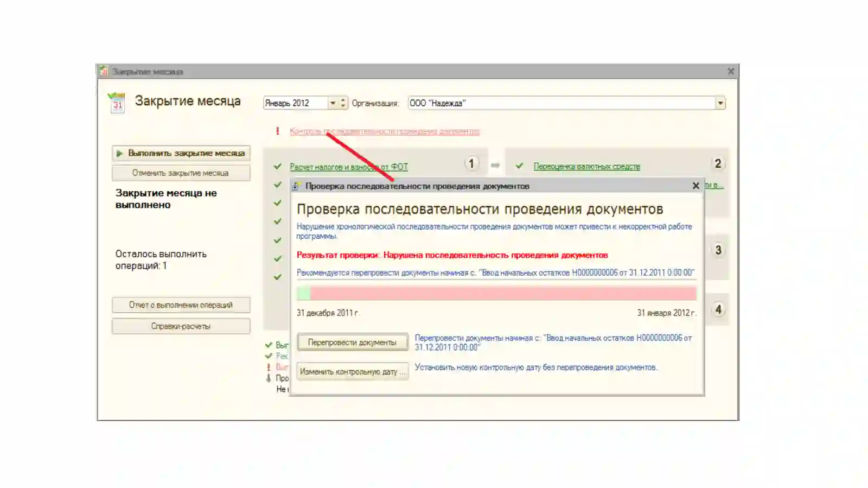Click the dialog title bar icon
This screenshot has height=488, width=868.
296,186
